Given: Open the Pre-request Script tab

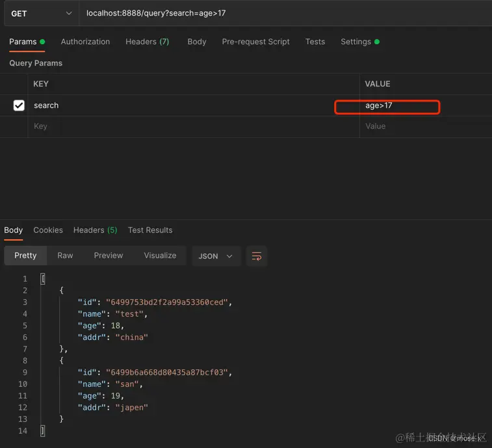Looking at the screenshot, I should (x=255, y=42).
